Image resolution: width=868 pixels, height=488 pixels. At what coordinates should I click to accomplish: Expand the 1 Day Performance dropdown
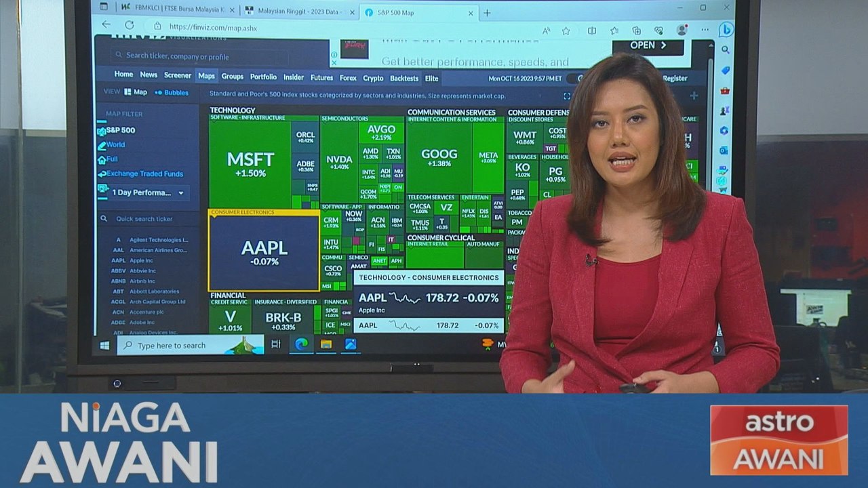click(147, 192)
